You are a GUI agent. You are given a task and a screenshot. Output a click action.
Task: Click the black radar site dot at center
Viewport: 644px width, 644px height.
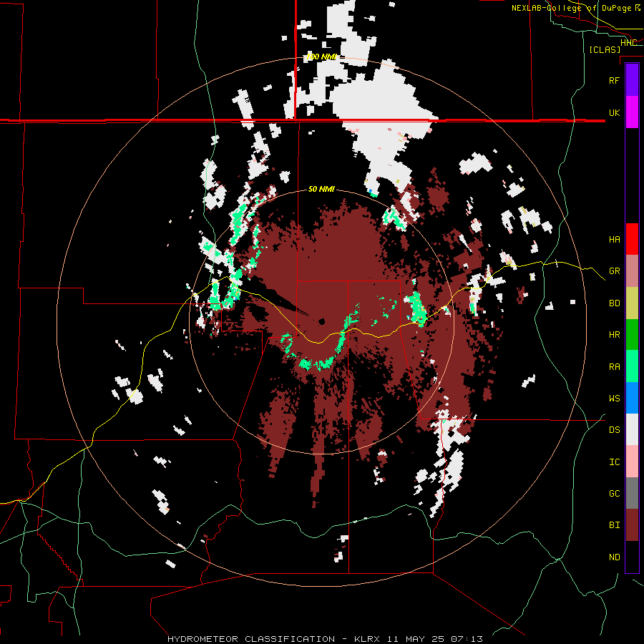pos(321,321)
